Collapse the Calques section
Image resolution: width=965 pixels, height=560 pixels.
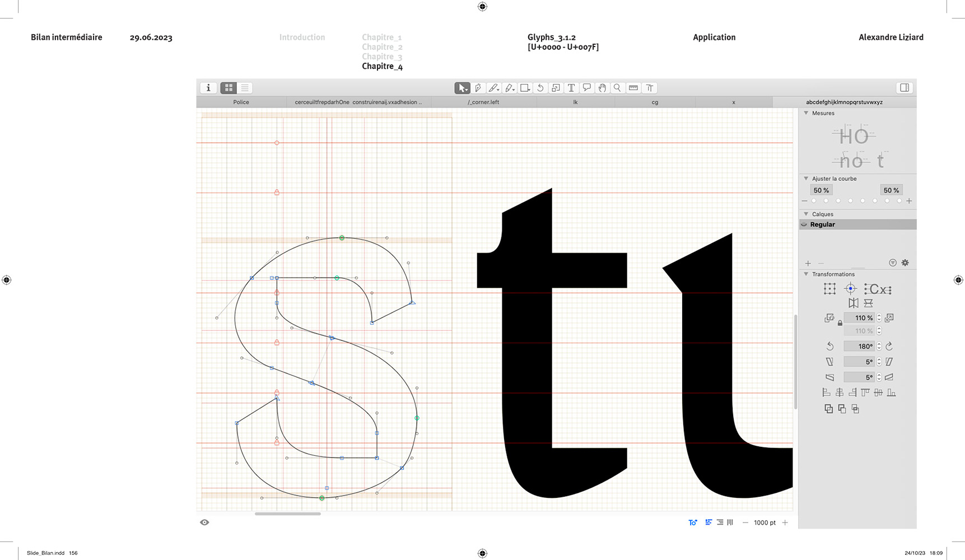806,214
